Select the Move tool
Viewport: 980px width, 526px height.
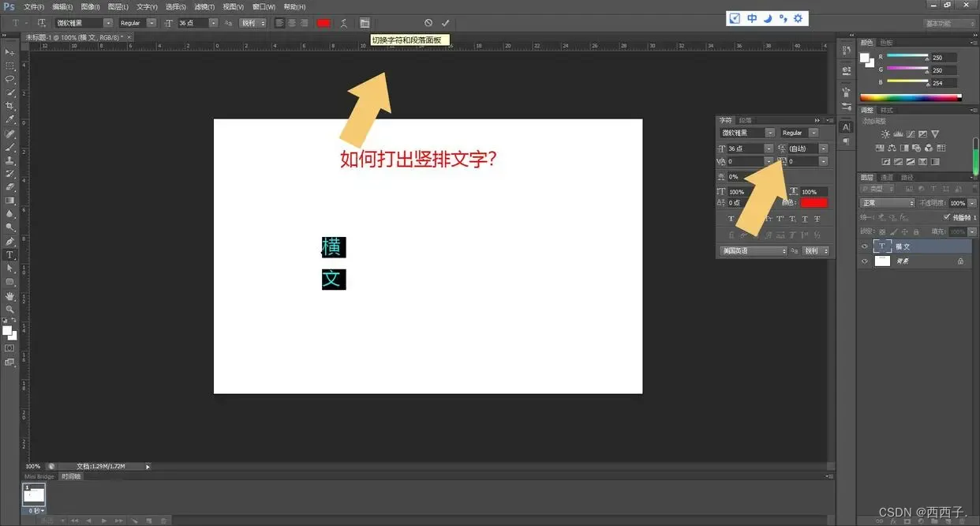(x=10, y=52)
